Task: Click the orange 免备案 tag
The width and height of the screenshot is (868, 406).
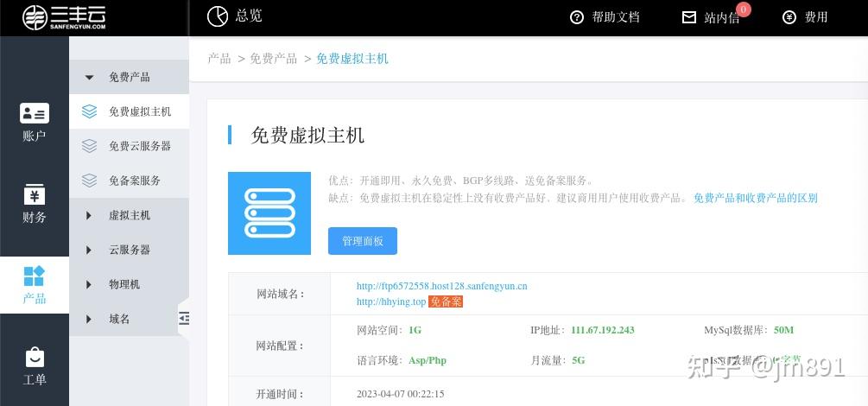Action: coord(446,301)
